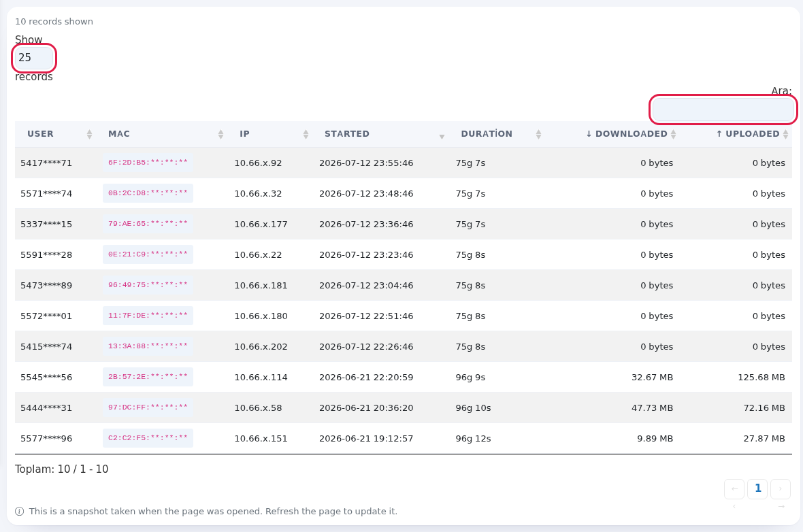
Task: Select IP address 10.66.x.32
Action: [x=258, y=194]
